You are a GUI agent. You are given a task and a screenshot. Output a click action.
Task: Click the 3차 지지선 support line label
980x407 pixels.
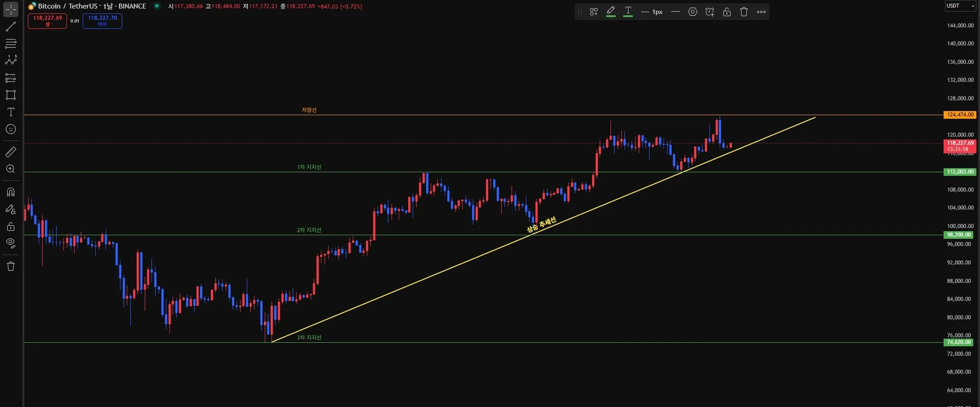(x=309, y=338)
